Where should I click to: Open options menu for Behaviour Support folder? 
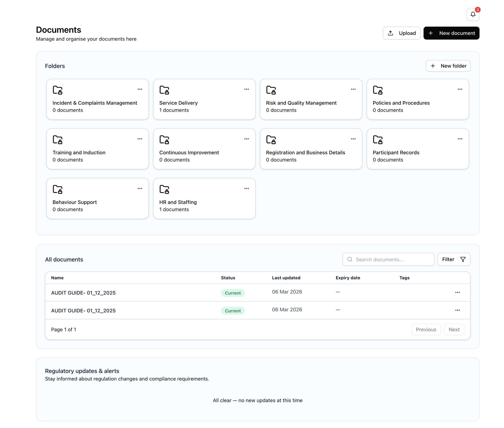click(140, 188)
